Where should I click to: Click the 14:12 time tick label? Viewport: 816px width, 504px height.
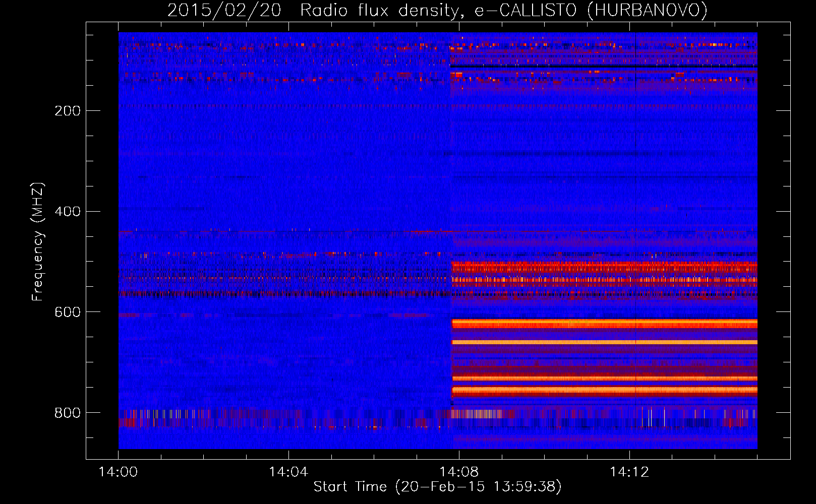pos(629,472)
